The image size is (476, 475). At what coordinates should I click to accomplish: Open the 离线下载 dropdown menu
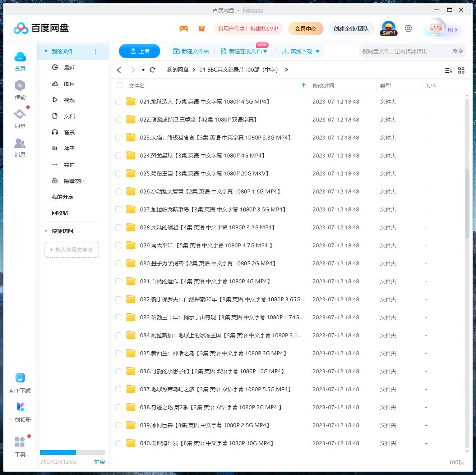tap(317, 51)
